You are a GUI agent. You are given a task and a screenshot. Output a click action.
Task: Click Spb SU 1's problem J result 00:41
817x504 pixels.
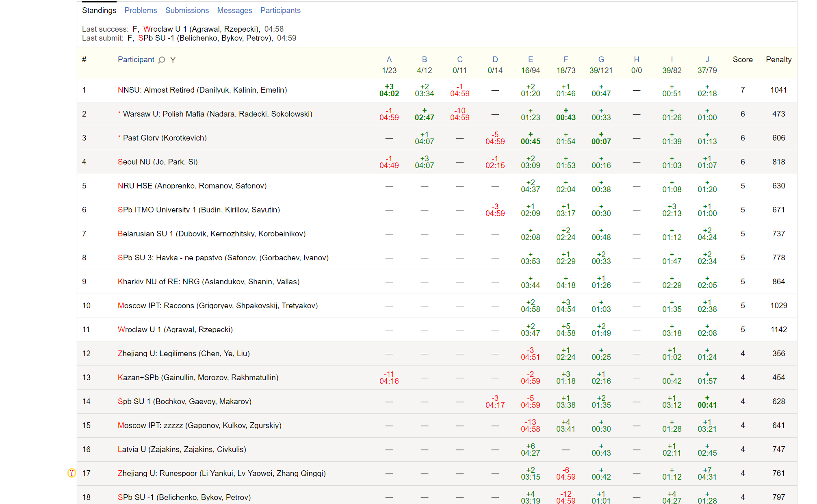[707, 402]
